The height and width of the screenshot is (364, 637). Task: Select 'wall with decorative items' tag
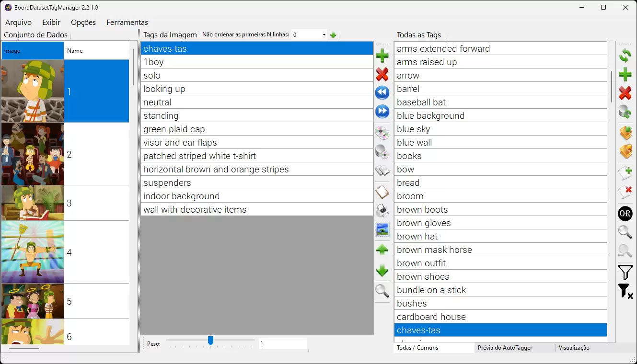(x=257, y=209)
